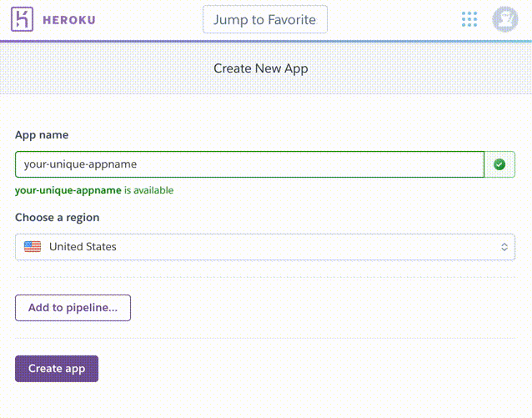Image resolution: width=532 pixels, height=418 pixels.
Task: Click the United States region text
Action: click(x=83, y=246)
